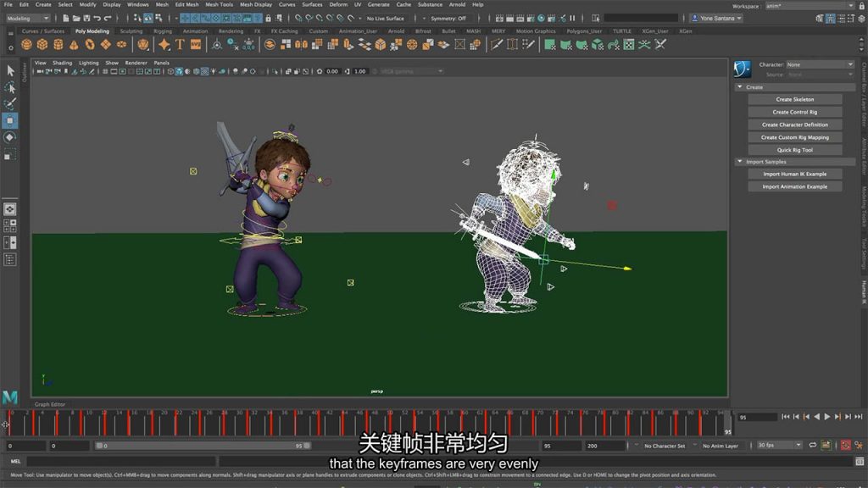Click Create Character Definition button
This screenshot has height=488, width=868.
tap(795, 125)
